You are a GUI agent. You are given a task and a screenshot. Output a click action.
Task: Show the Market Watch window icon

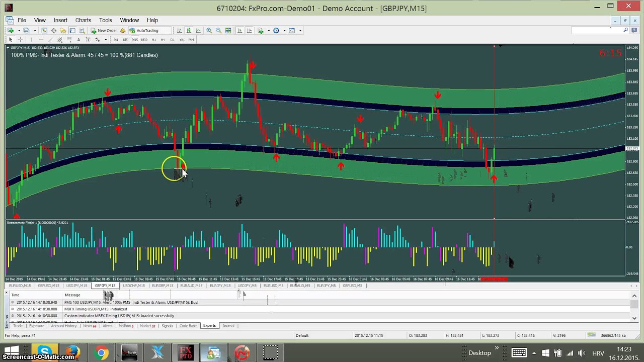[x=44, y=31]
